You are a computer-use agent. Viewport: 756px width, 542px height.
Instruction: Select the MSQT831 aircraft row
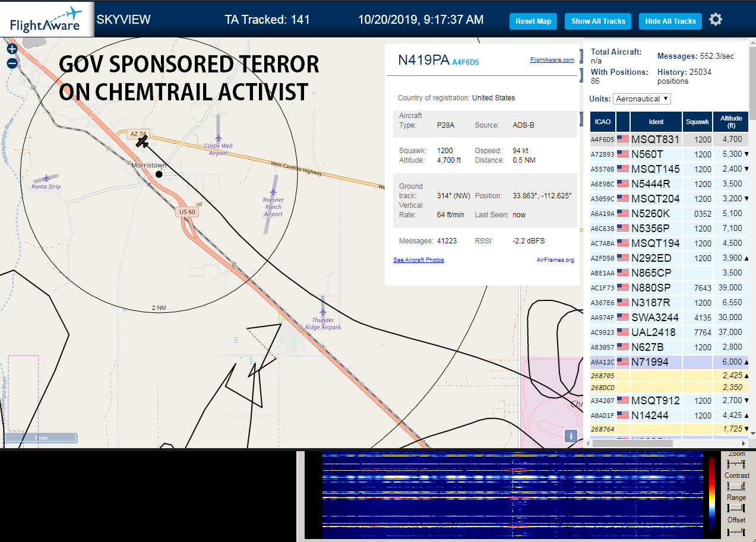(x=669, y=140)
